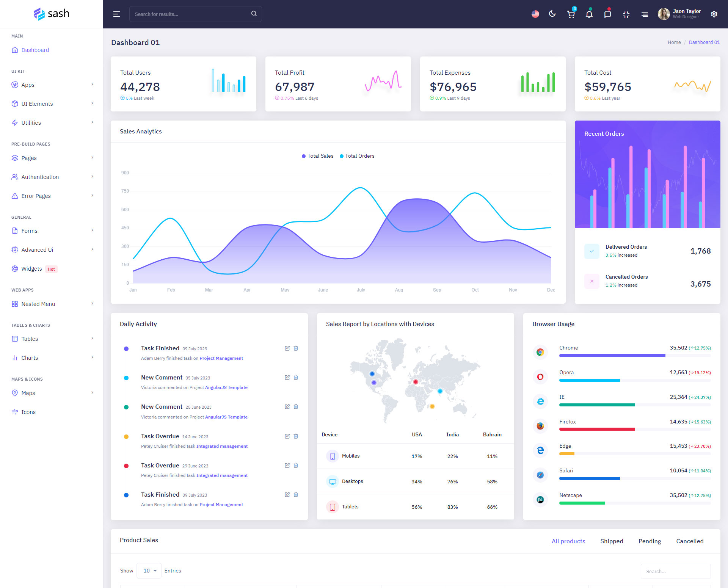Open the Show entries count dropdown
The image size is (728, 588).
point(149,571)
